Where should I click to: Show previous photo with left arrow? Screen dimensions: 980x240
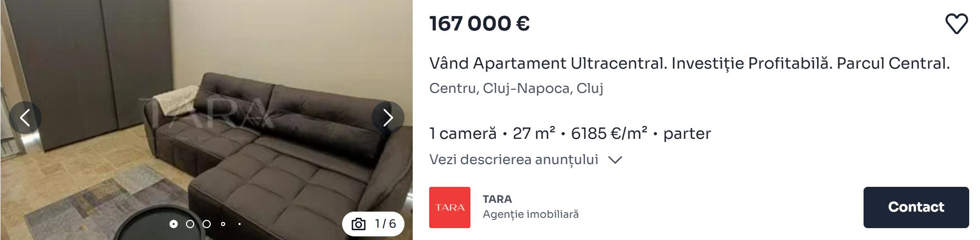[25, 118]
